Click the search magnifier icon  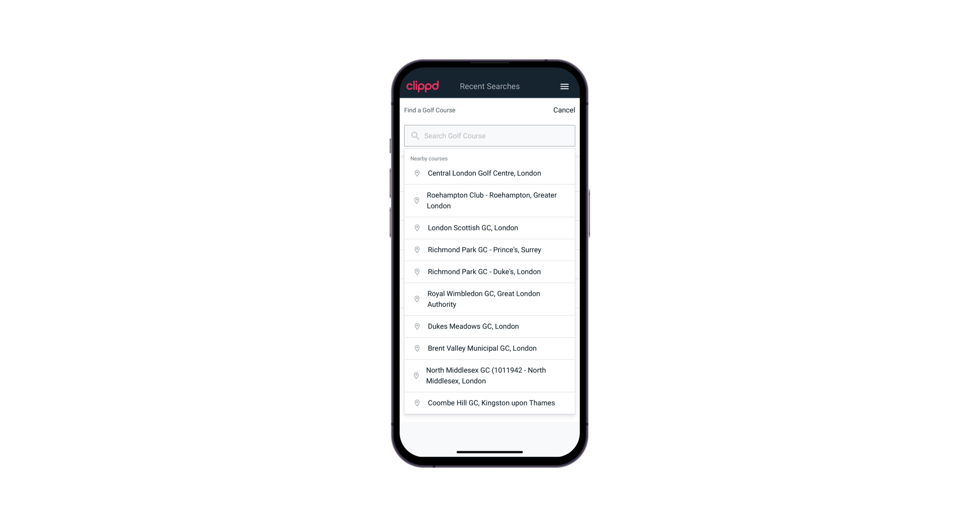click(415, 135)
